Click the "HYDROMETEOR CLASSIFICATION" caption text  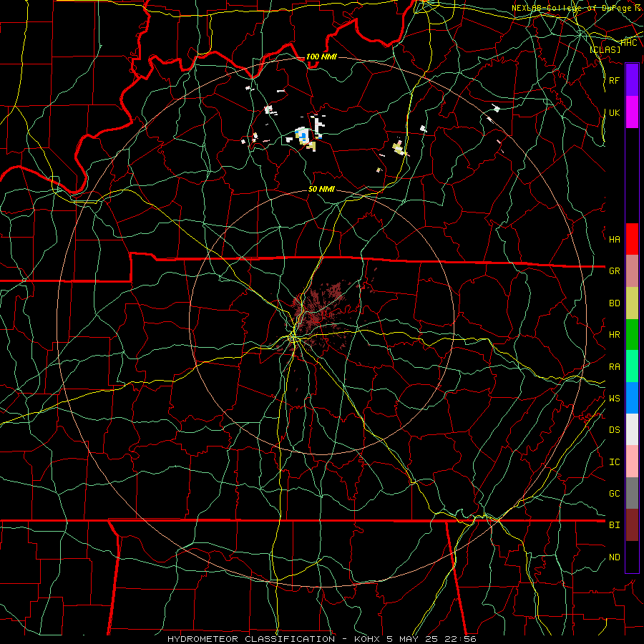point(251,639)
